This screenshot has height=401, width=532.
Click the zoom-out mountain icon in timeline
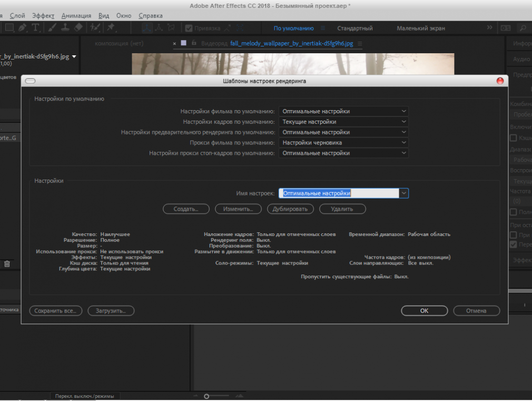(x=196, y=396)
